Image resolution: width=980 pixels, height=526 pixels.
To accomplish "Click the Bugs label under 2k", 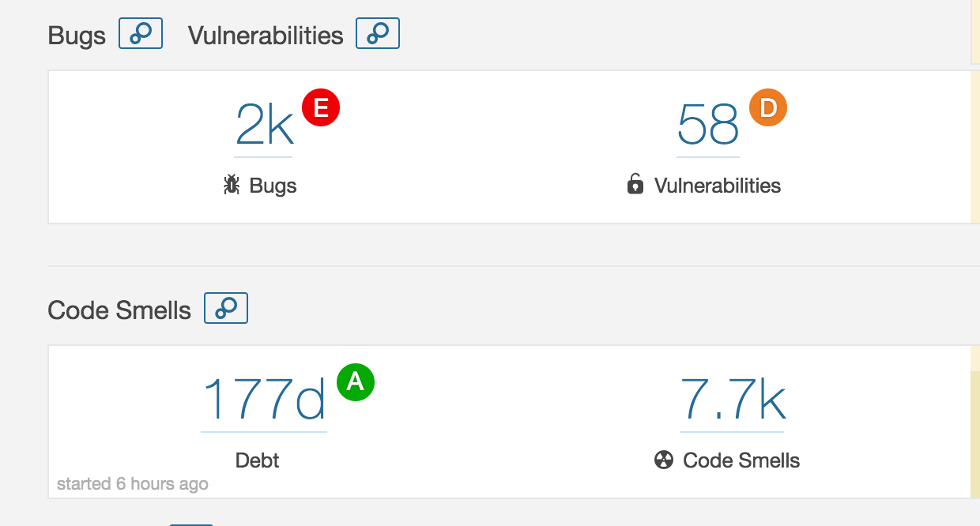I will [273, 186].
